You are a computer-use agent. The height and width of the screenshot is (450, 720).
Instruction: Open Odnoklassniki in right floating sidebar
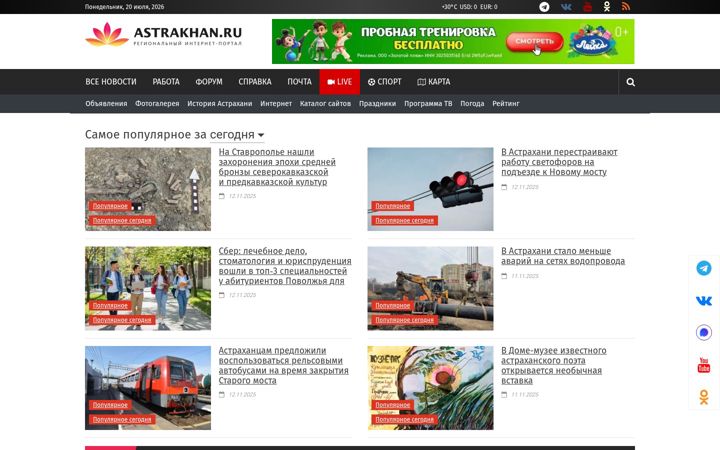(703, 397)
